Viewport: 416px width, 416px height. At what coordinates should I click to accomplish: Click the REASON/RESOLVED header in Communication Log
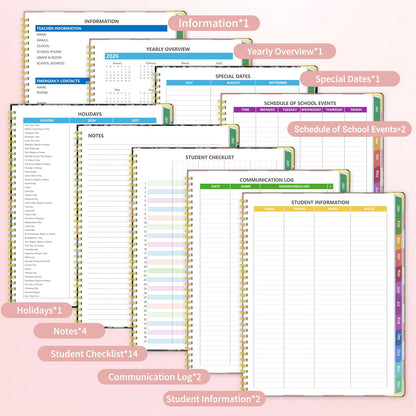pyautogui.click(x=294, y=186)
